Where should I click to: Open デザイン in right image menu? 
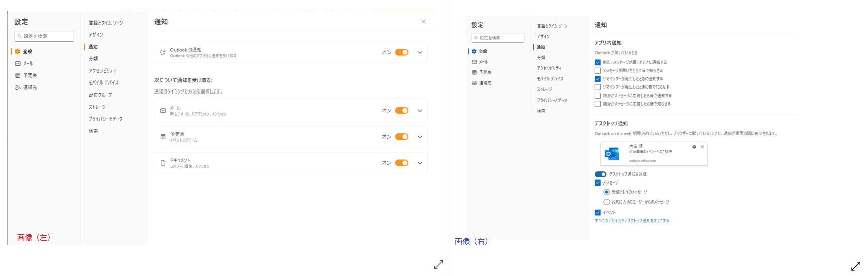(543, 37)
